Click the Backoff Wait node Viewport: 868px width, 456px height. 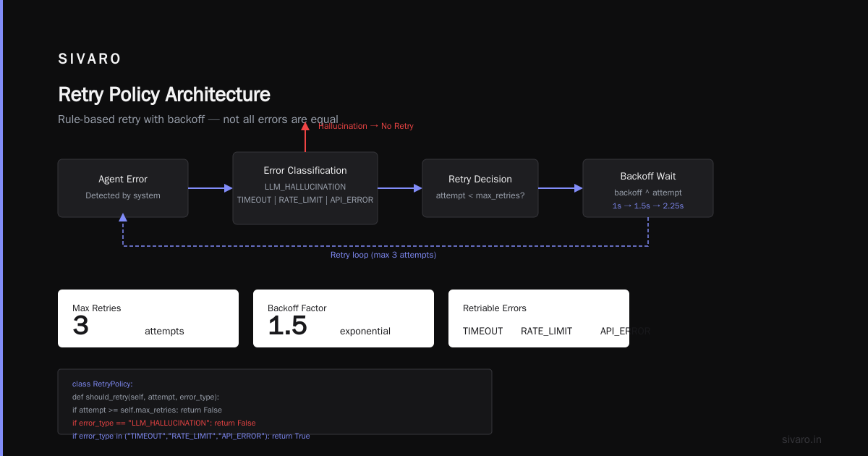(648, 188)
